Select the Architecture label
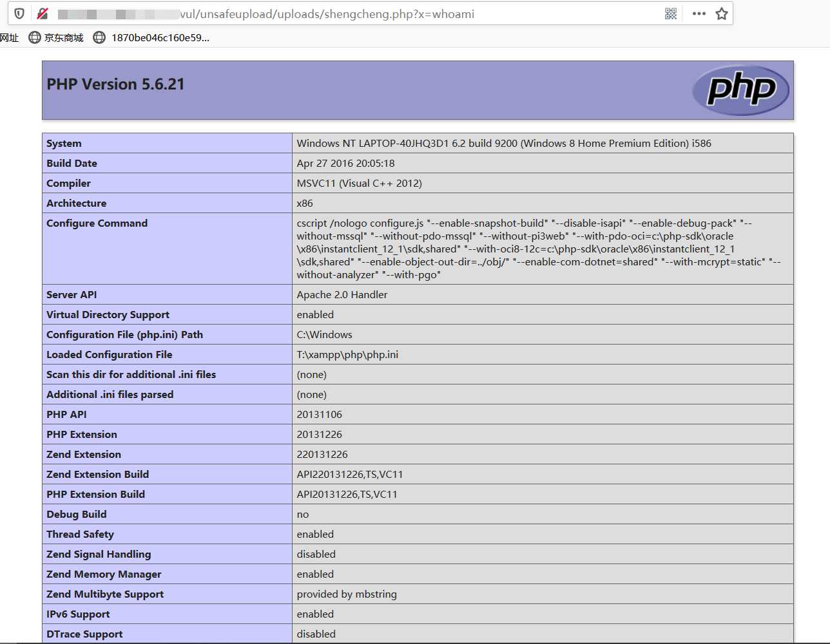The image size is (830, 644). (x=76, y=203)
